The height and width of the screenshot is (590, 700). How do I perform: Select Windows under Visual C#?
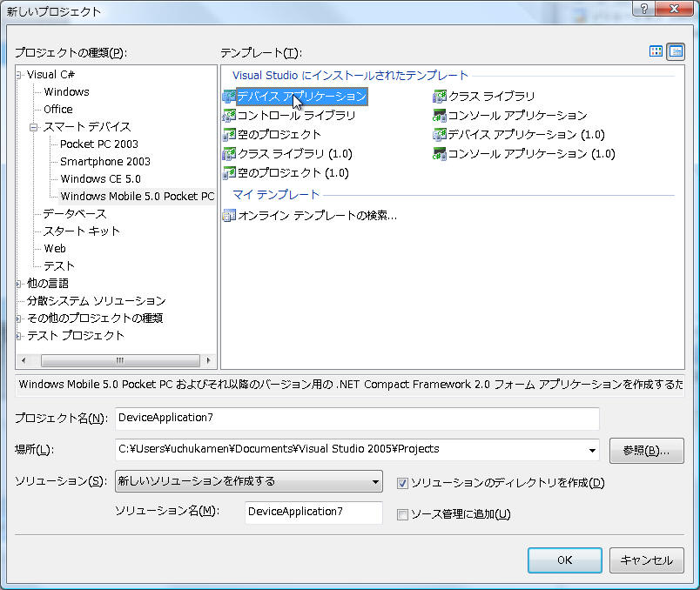pyautogui.click(x=66, y=92)
